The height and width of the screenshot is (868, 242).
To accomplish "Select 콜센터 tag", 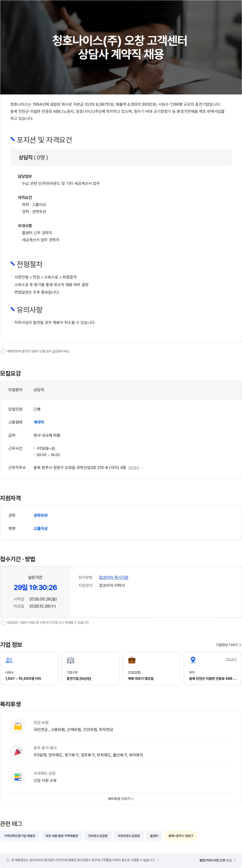I will point(154,836).
